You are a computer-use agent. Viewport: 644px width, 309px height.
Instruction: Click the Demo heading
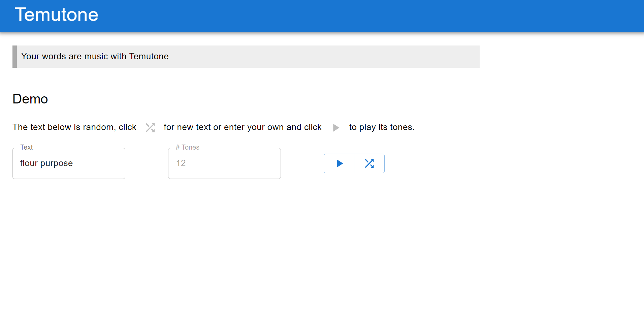30,99
